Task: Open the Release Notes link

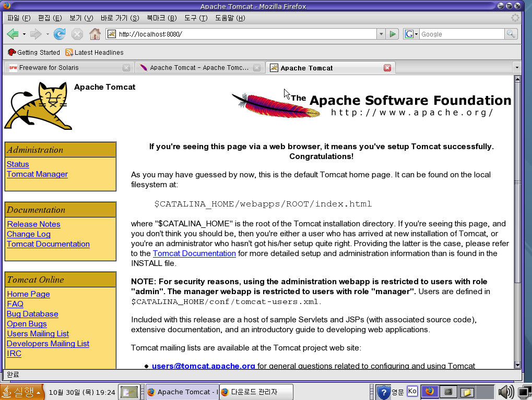Action: click(33, 224)
